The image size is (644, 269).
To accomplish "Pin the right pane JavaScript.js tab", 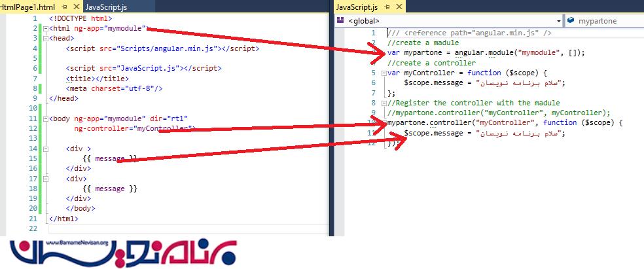I will [x=387, y=7].
